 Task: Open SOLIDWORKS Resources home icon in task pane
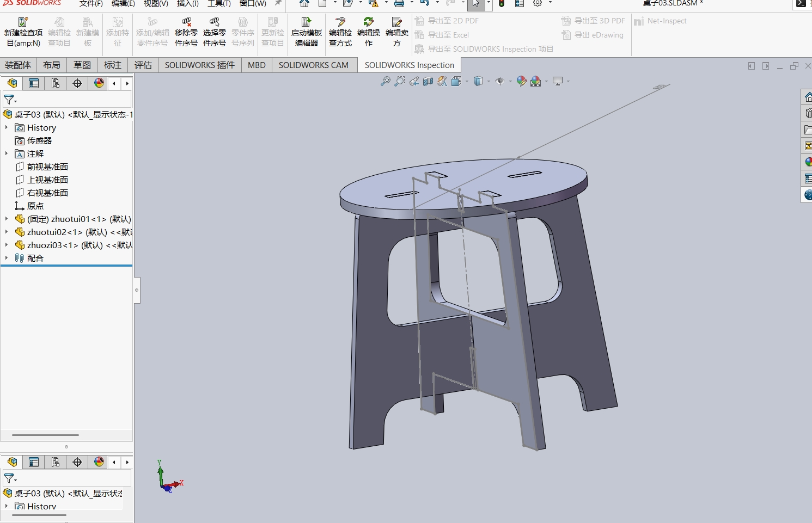pos(808,97)
